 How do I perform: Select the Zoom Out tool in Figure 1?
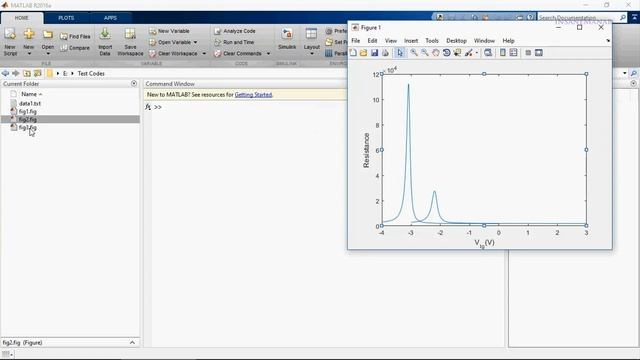click(x=424, y=53)
